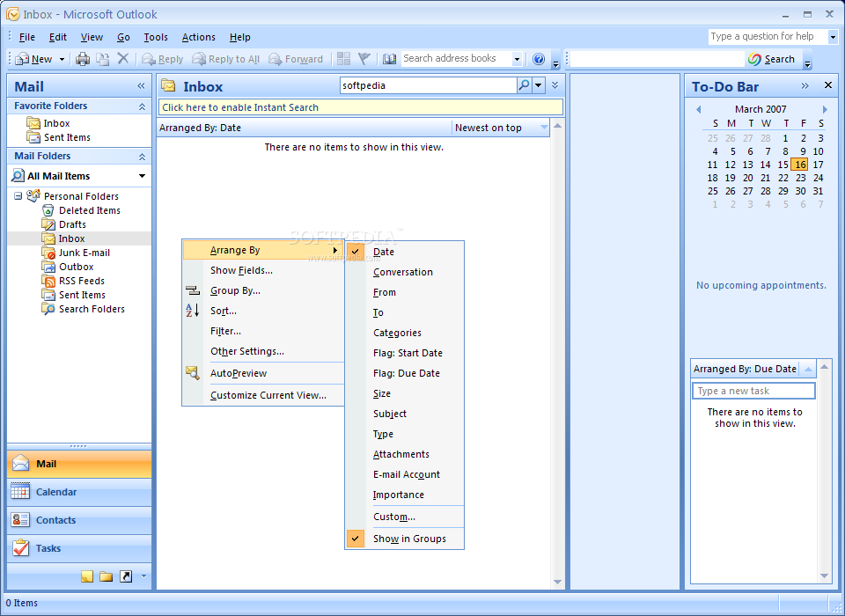Select the checked Date arrangement
845x616 pixels.
pyautogui.click(x=404, y=252)
